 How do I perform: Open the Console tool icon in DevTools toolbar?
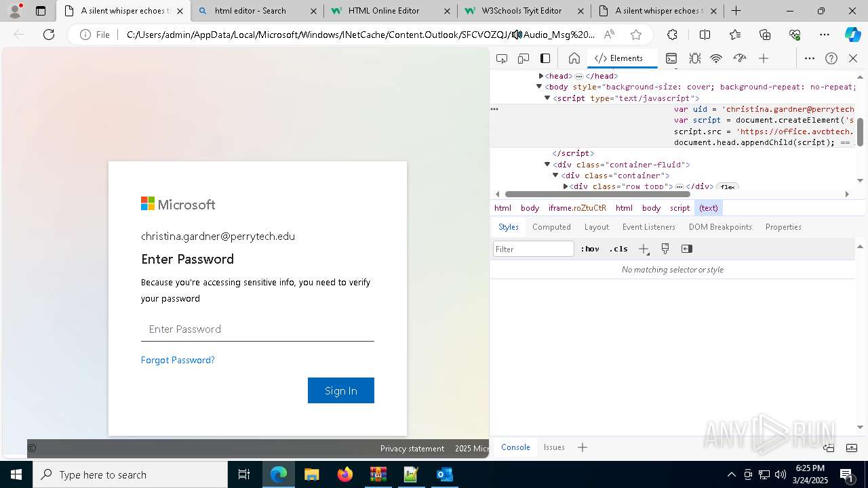(671, 58)
